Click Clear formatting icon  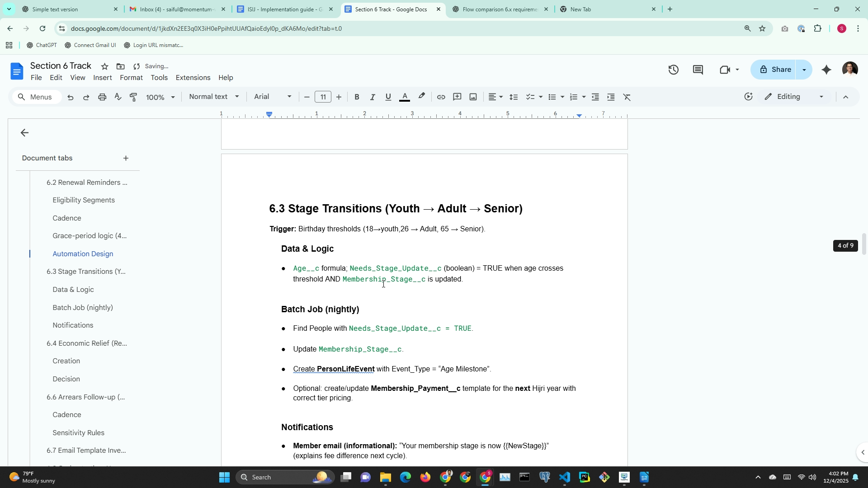pos(627,97)
